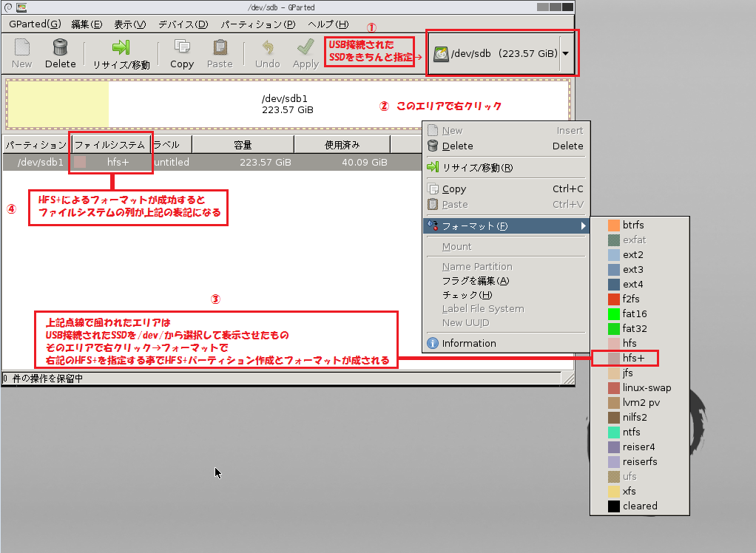Open the デバイス menu in menu bar
The image size is (756, 553).
pos(183,24)
